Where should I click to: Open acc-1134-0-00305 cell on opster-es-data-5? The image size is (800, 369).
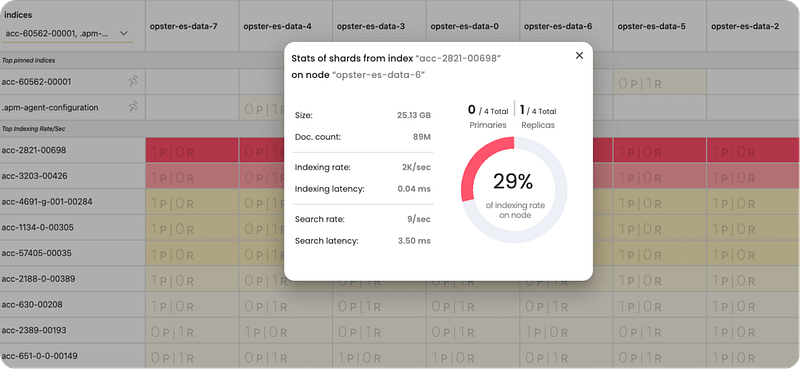[660, 228]
